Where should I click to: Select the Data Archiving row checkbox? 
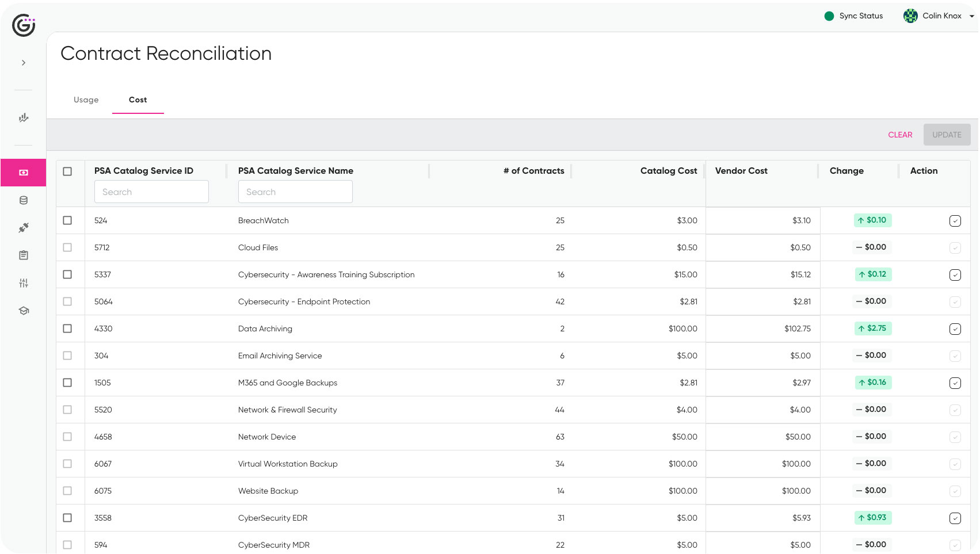67,328
